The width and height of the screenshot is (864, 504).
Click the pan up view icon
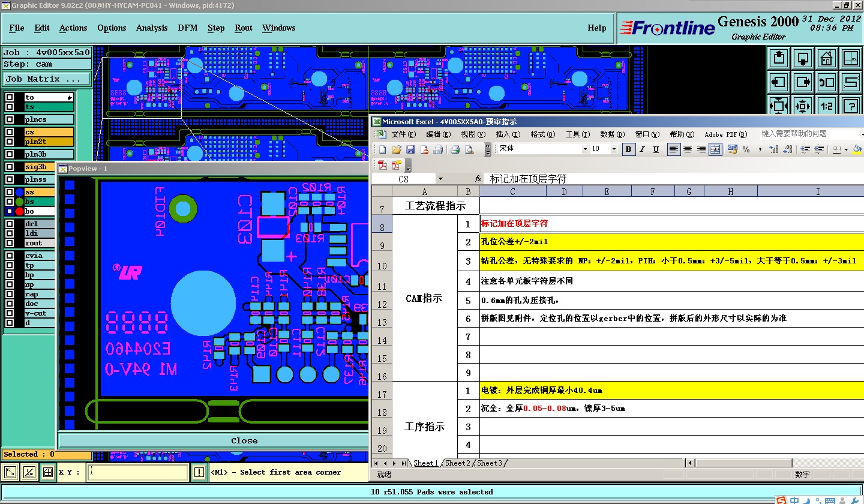click(779, 58)
